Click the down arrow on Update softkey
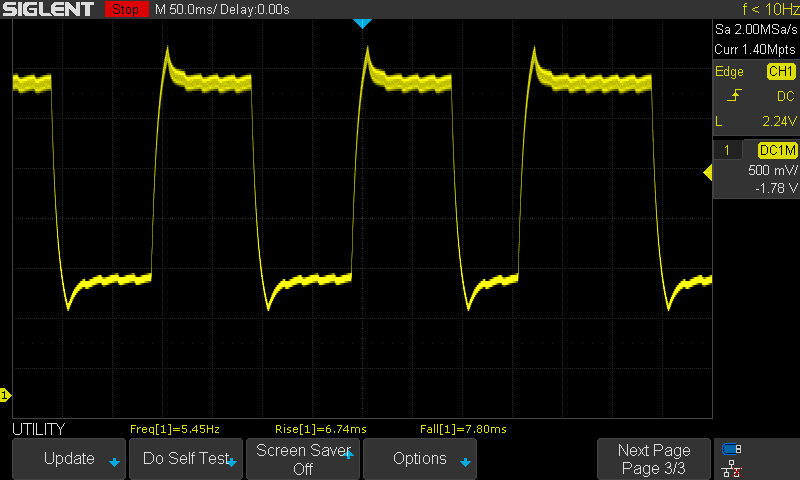Screen dimensions: 800x480 [x=114, y=463]
